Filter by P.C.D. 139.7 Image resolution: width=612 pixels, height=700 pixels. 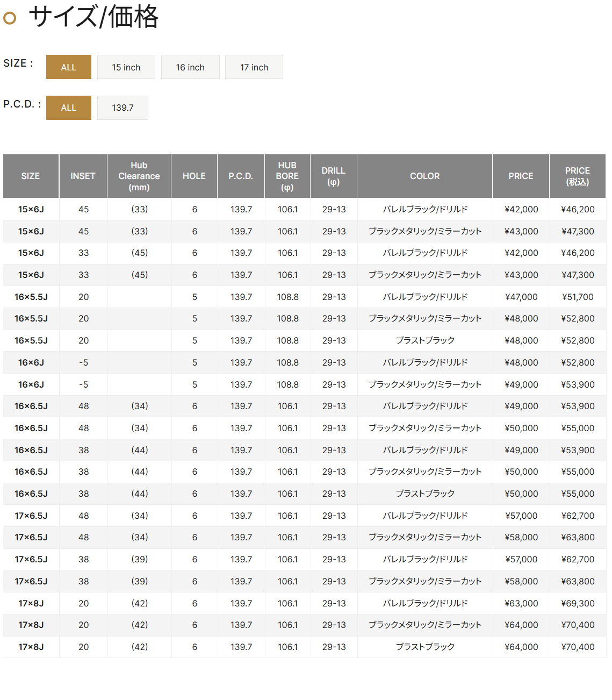point(123,108)
